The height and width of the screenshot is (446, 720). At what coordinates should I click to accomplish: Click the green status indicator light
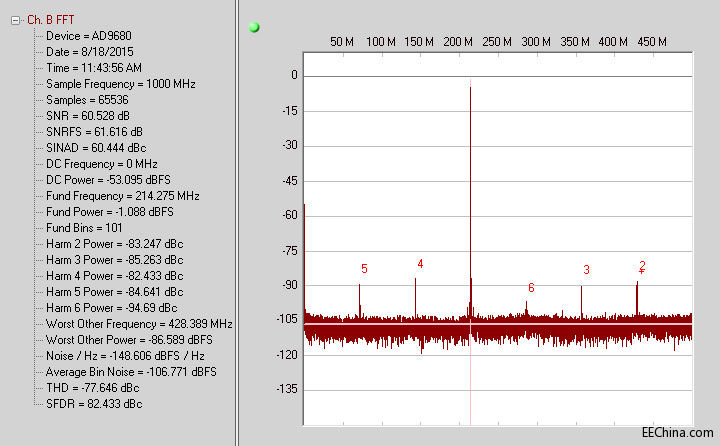click(x=254, y=27)
